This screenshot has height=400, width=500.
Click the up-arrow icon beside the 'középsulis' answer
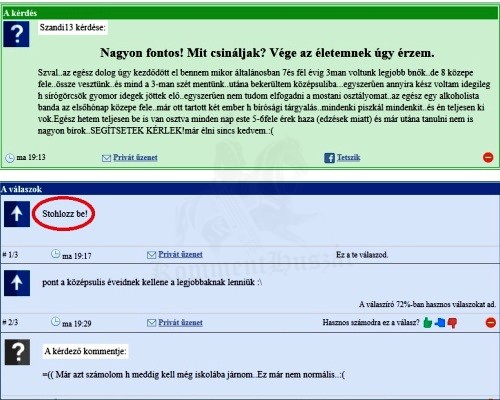click(x=17, y=283)
